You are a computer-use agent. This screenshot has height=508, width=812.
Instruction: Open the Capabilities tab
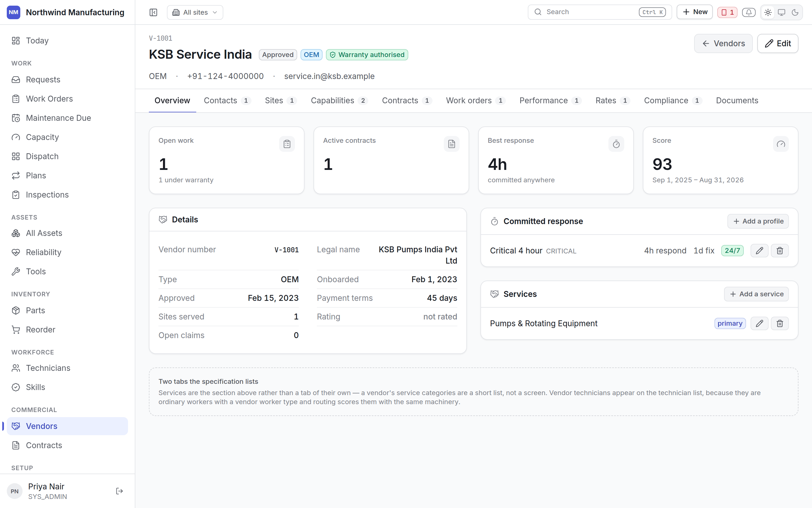click(339, 100)
